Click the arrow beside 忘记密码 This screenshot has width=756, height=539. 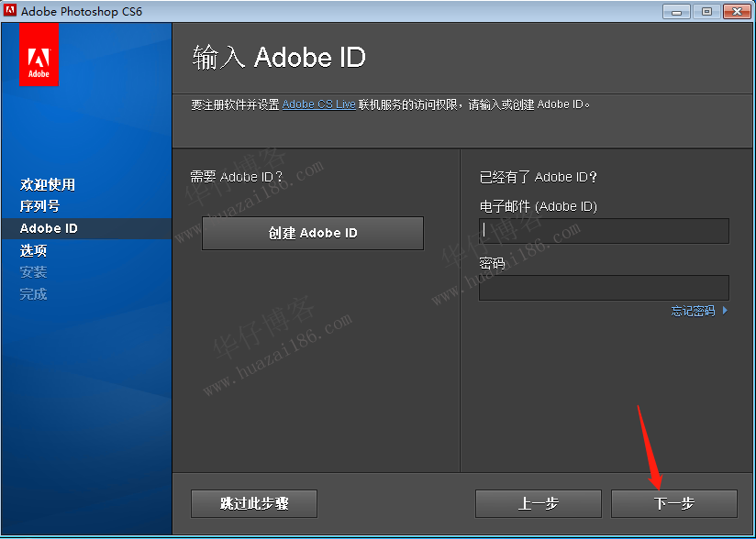(725, 311)
